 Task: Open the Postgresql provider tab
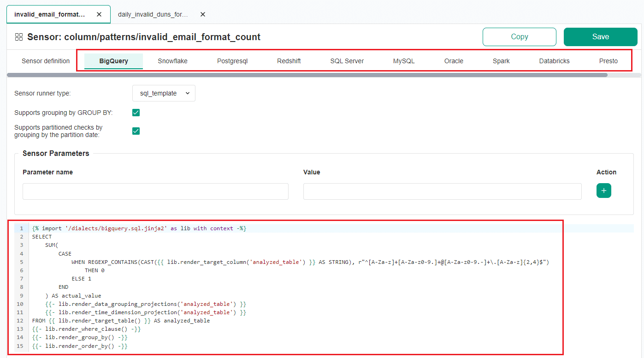tap(232, 61)
